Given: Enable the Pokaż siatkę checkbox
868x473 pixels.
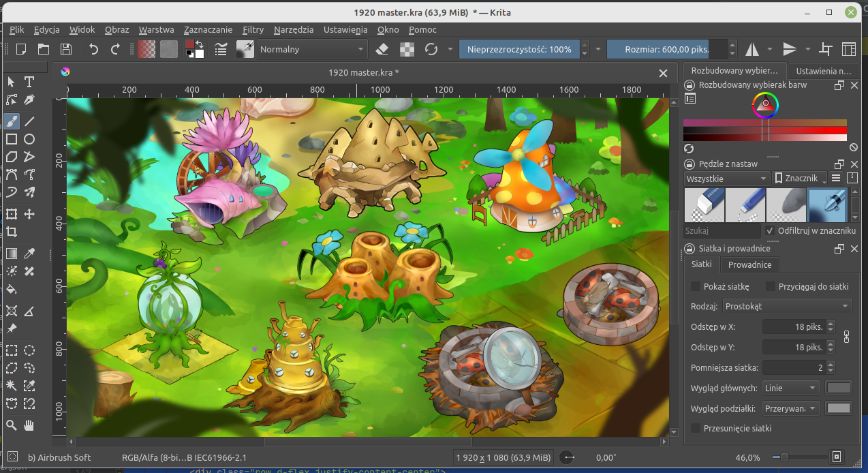Looking at the screenshot, I should (696, 286).
